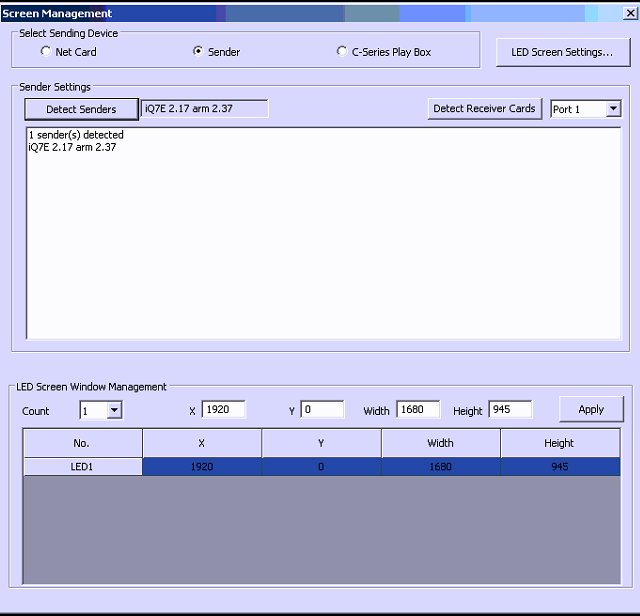The image size is (640, 616).
Task: Expand the Port 1 dropdown
Action: 613,109
